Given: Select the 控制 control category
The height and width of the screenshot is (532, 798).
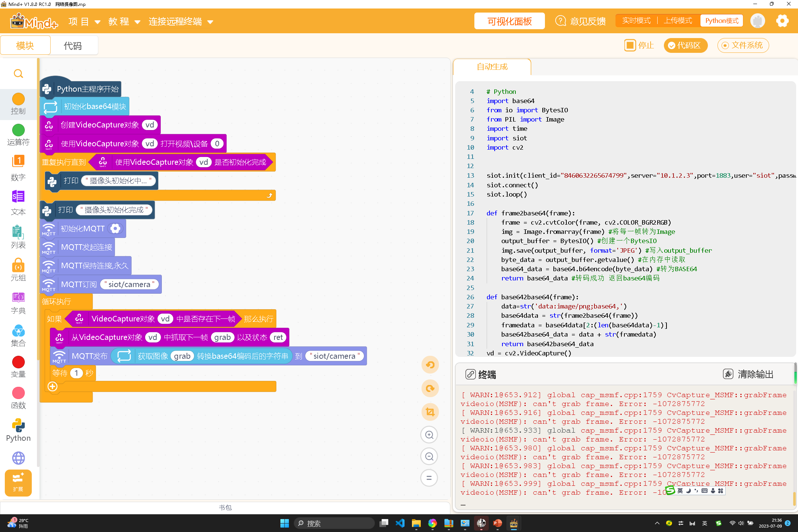Looking at the screenshot, I should [x=18, y=104].
